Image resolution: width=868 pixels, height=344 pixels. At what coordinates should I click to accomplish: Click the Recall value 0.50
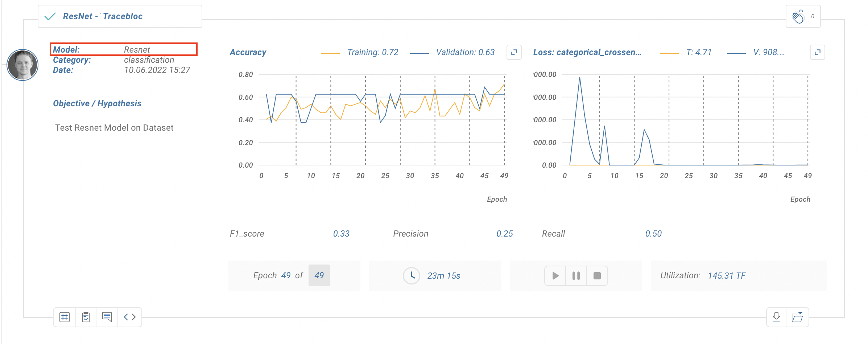pos(653,234)
